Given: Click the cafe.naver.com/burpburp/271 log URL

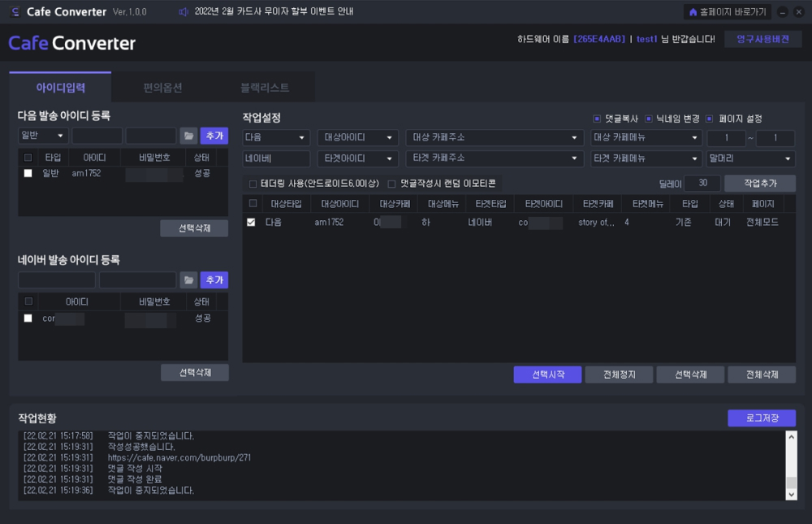Looking at the screenshot, I should tap(179, 457).
